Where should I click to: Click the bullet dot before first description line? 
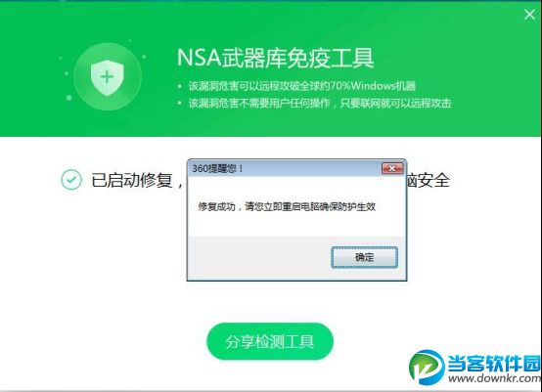[179, 86]
